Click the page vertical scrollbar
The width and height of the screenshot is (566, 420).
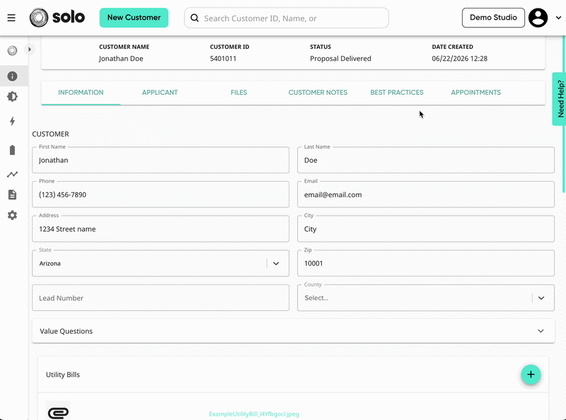pos(564,114)
